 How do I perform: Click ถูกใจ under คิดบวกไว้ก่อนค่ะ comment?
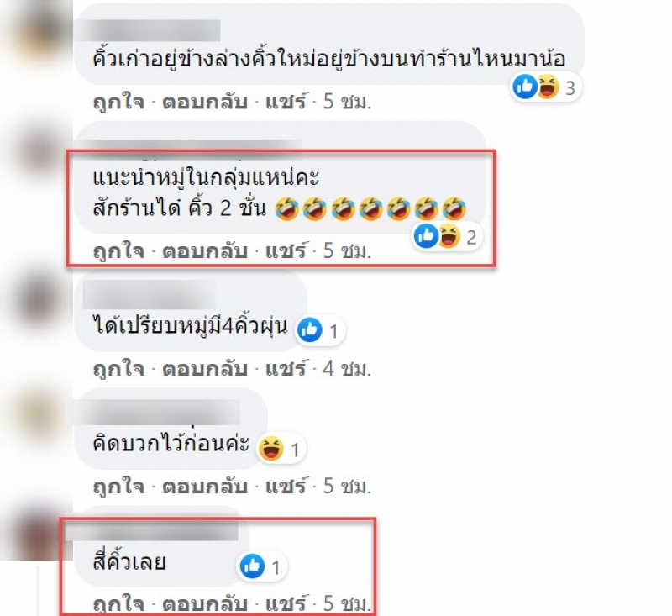[x=118, y=487]
